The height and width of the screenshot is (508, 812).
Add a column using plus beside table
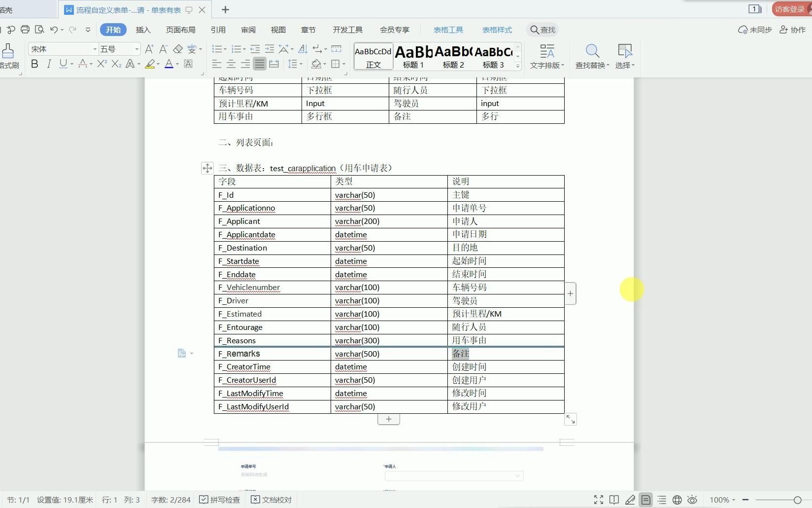tap(570, 293)
